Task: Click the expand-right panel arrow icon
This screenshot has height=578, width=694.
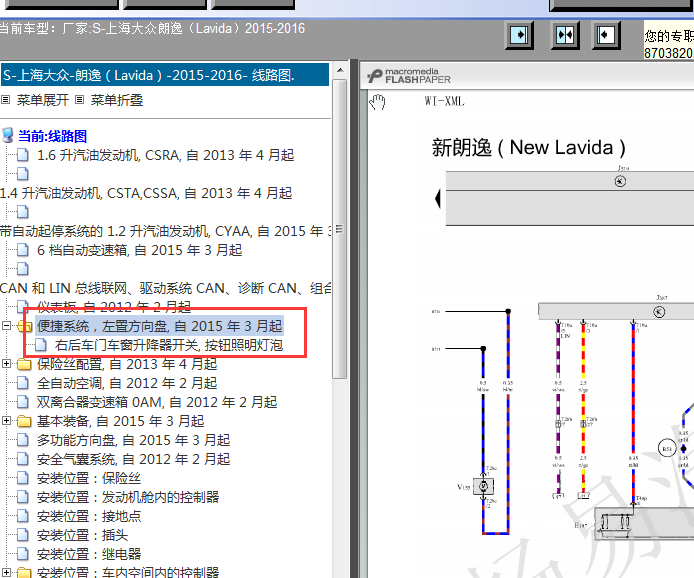Action: (519, 35)
